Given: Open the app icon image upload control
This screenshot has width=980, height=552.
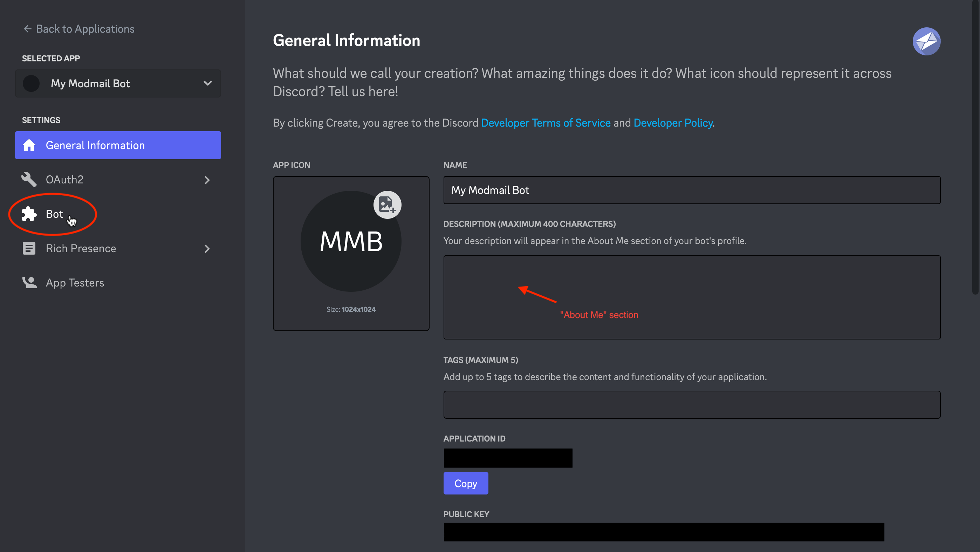Looking at the screenshot, I should [387, 204].
